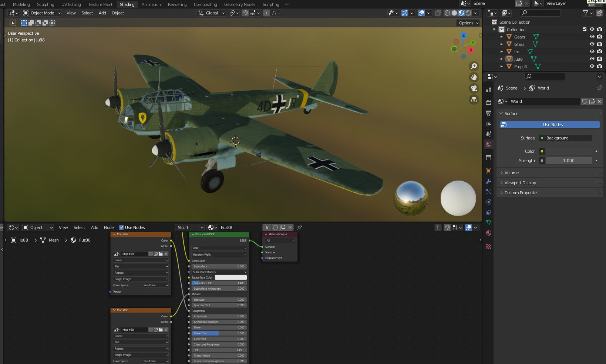
Task: Switch to the UV Editing workspace tab
Action: tap(71, 4)
